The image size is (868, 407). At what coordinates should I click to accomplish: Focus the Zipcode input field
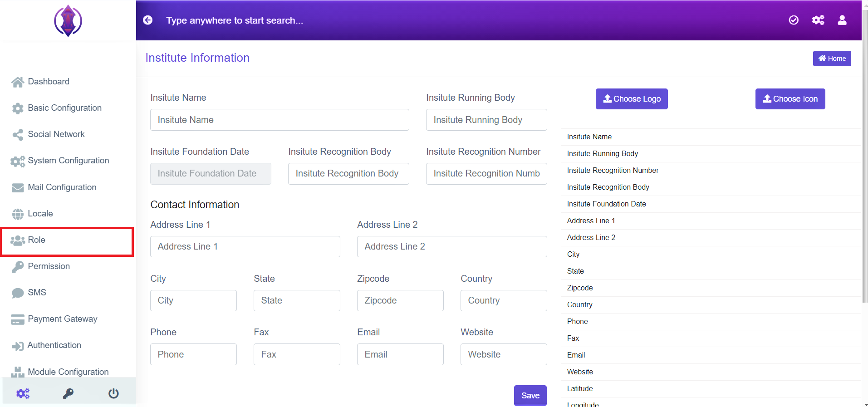pyautogui.click(x=400, y=300)
